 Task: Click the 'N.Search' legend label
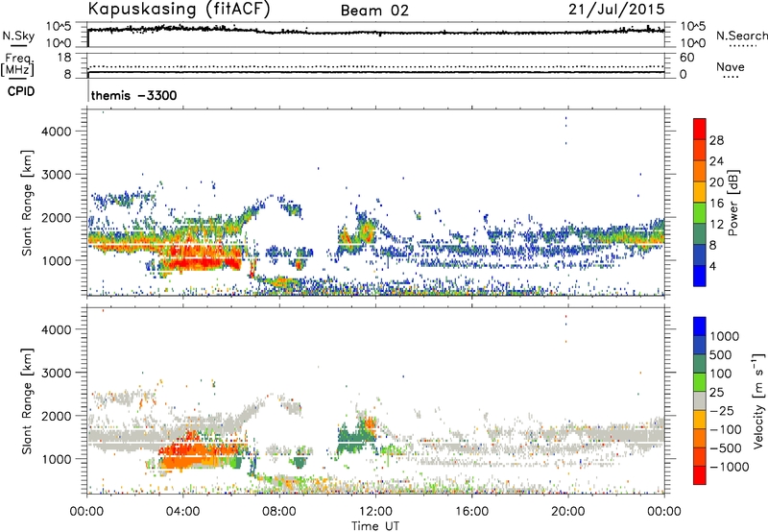(742, 36)
